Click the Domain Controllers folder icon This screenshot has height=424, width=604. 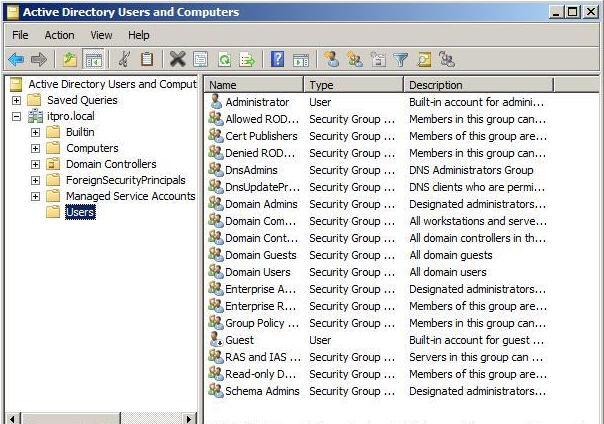(53, 164)
